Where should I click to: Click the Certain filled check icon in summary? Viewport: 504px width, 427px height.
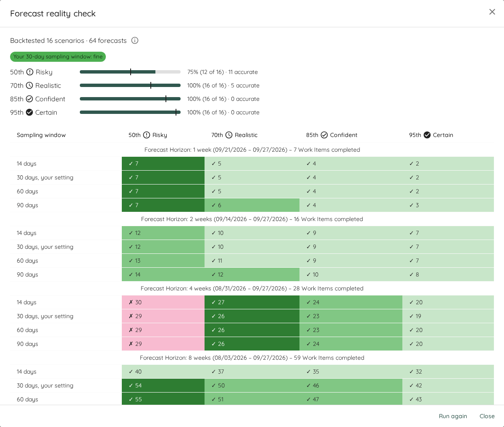29,112
